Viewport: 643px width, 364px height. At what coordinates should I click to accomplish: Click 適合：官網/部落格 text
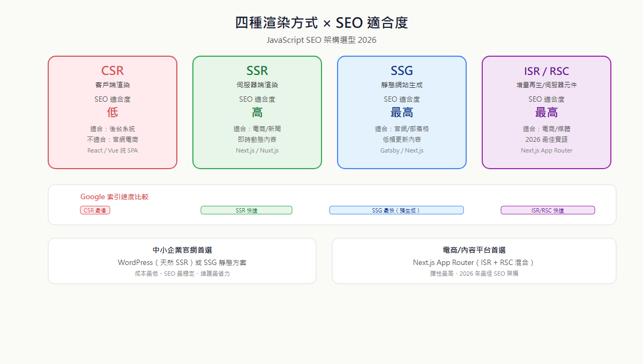(x=402, y=129)
